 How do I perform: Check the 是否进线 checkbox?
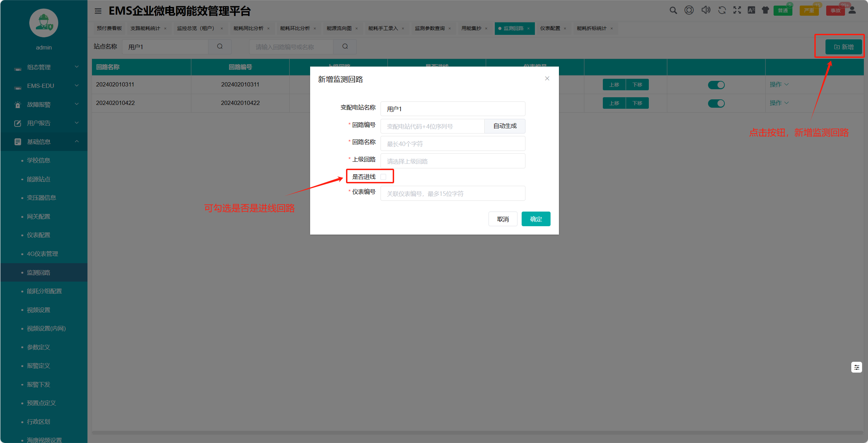point(383,177)
